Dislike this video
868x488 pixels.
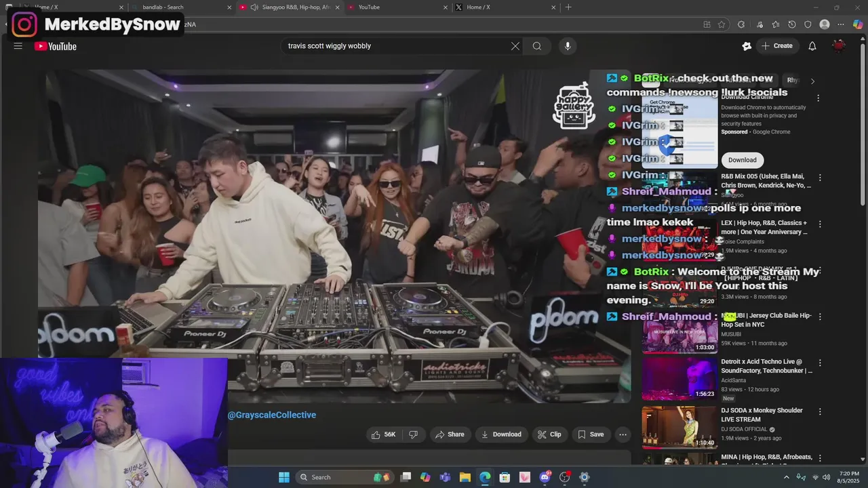413,434
